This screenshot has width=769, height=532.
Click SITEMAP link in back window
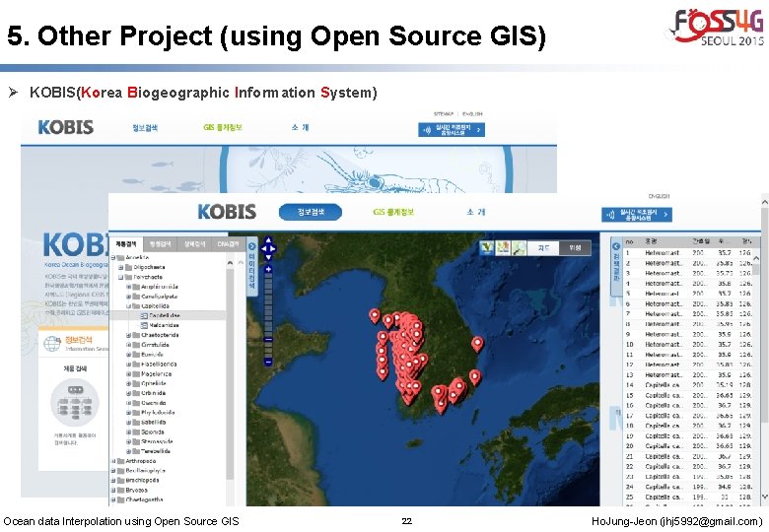[444, 113]
